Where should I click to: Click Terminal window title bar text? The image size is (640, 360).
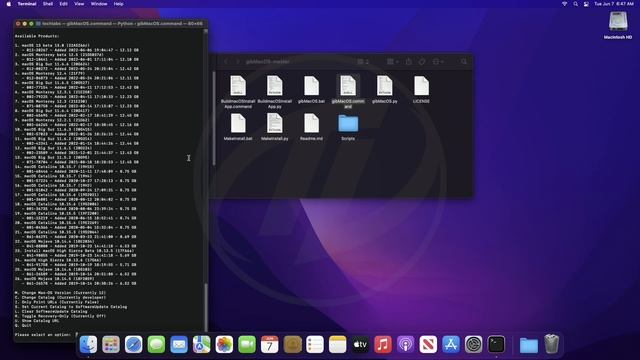coord(122,24)
